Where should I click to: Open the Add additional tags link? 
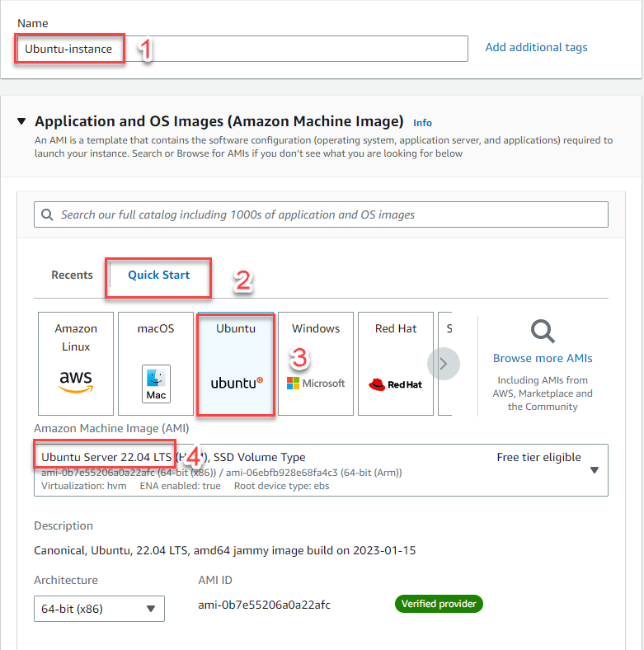click(536, 47)
